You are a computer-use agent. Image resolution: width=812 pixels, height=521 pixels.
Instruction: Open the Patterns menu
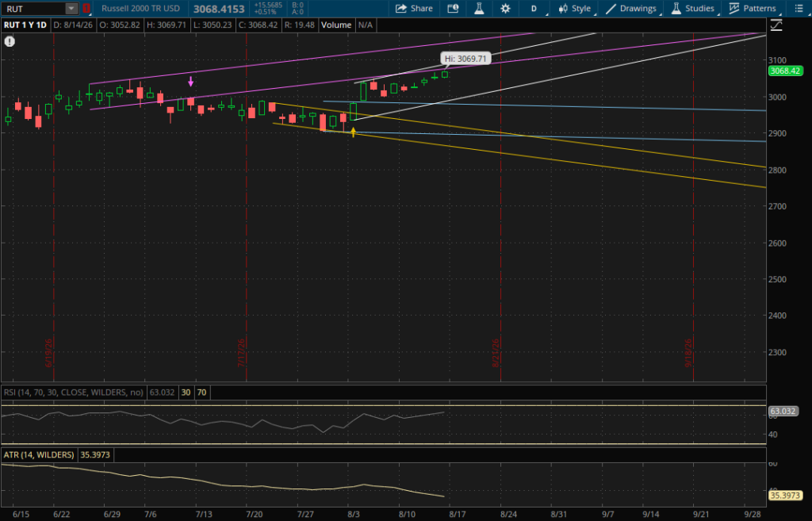[753, 8]
